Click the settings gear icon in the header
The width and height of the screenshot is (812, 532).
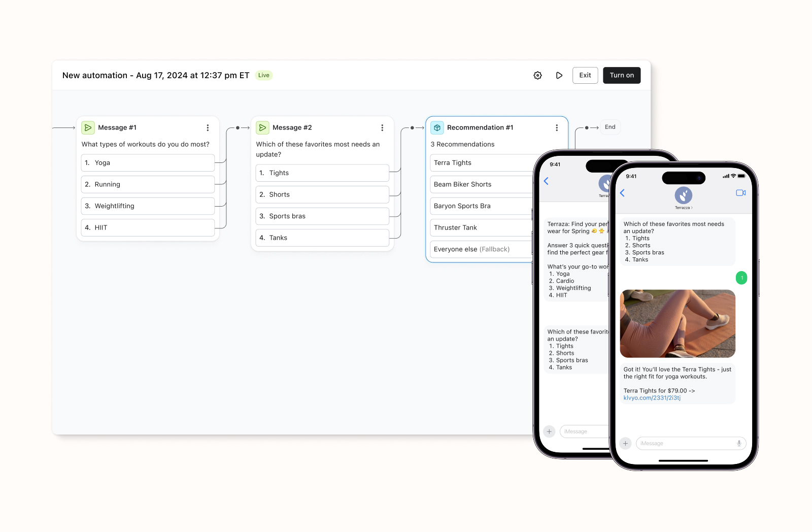coord(537,75)
